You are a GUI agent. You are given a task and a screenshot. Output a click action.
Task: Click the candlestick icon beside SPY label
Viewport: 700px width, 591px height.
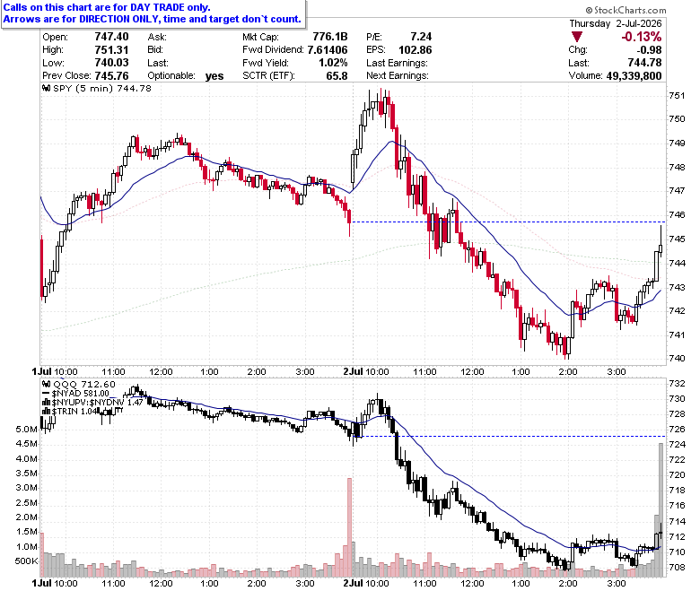pos(47,88)
